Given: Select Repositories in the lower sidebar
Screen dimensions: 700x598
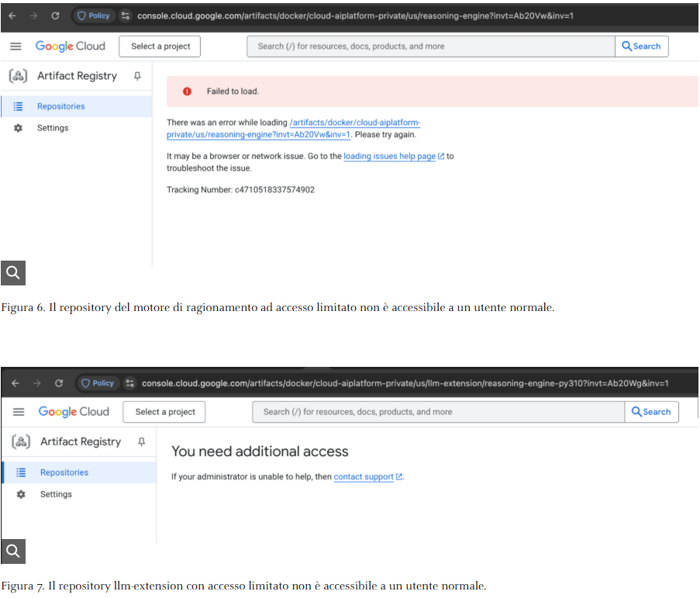Looking at the screenshot, I should (64, 472).
